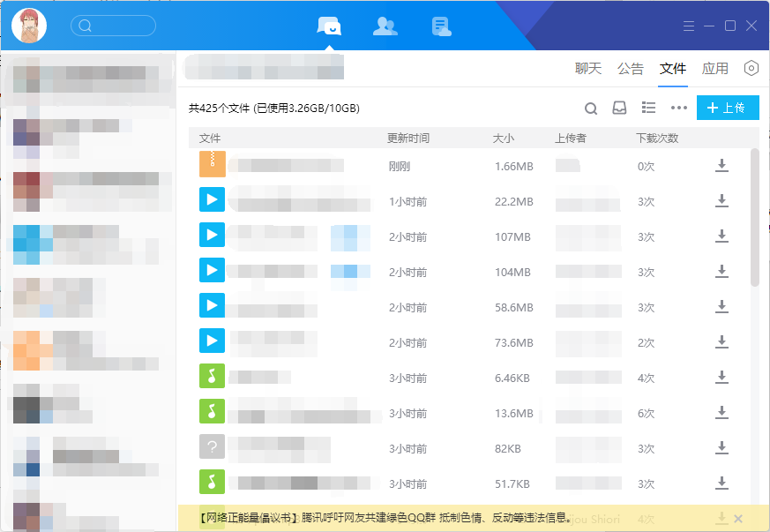Image resolution: width=770 pixels, height=532 pixels.
Task: Open the file inbox tray icon
Action: coord(620,108)
